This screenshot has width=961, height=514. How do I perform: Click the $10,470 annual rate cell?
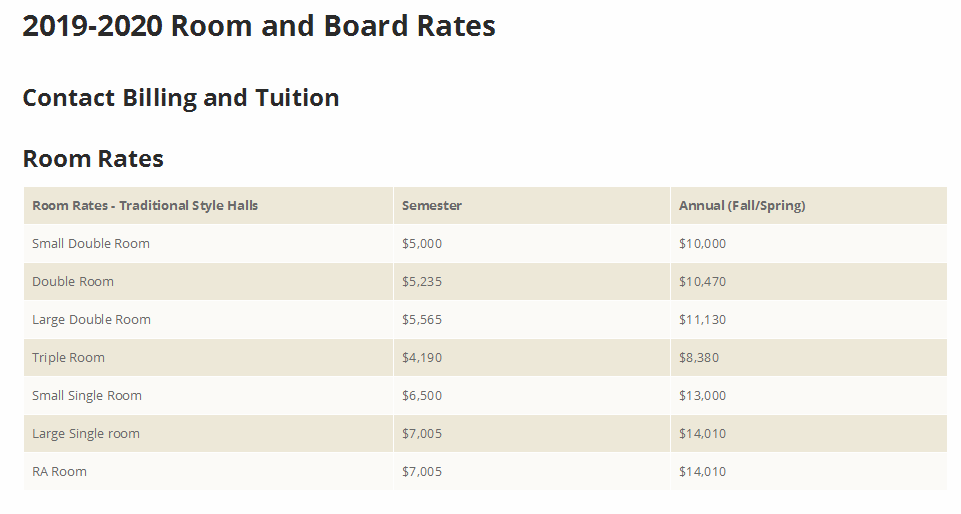click(702, 281)
